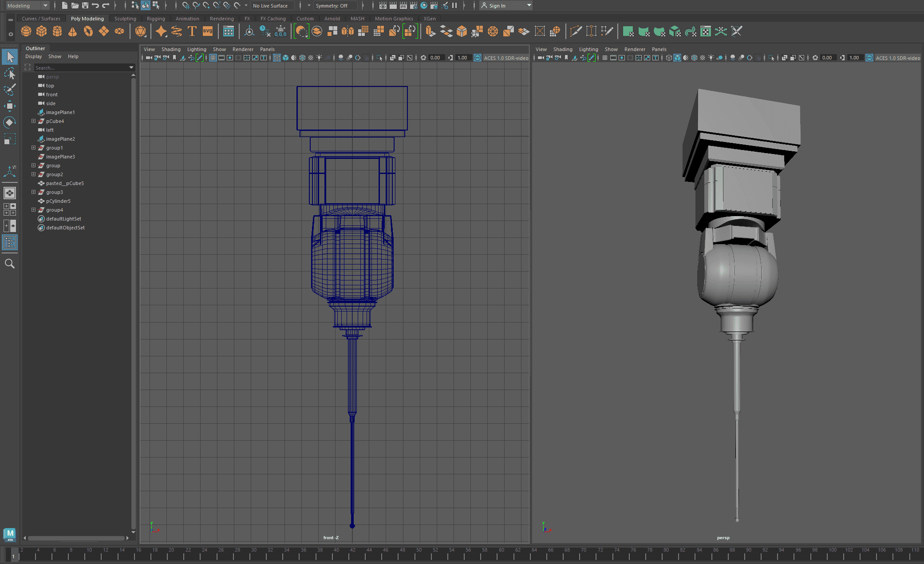Expand the pCube4 node in Outliner
Image resolution: width=924 pixels, height=564 pixels.
pyautogui.click(x=33, y=121)
